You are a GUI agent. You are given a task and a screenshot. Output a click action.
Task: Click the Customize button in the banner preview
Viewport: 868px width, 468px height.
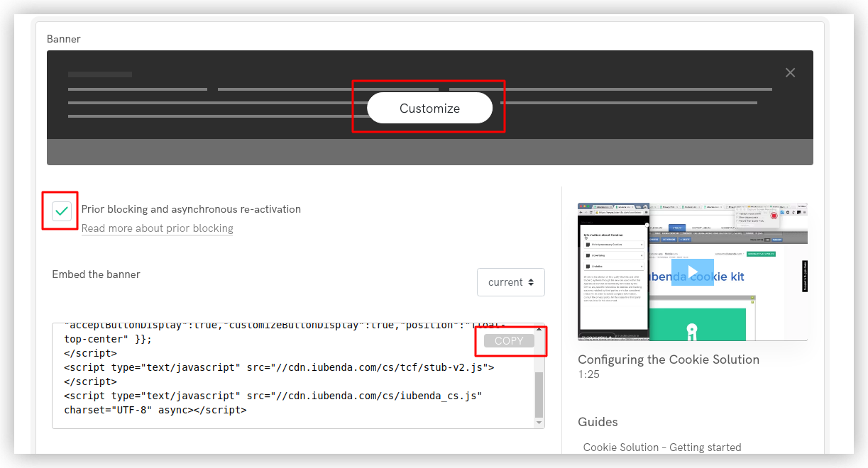point(429,108)
